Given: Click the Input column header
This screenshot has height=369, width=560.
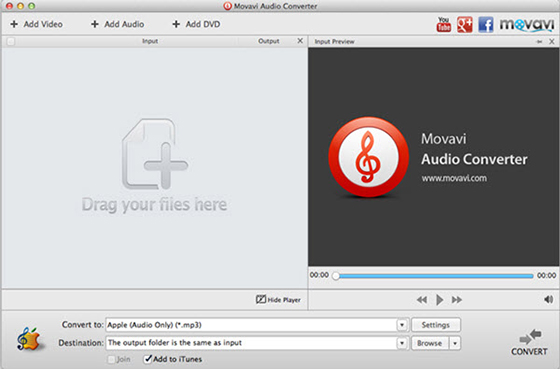Looking at the screenshot, I should pos(150,41).
